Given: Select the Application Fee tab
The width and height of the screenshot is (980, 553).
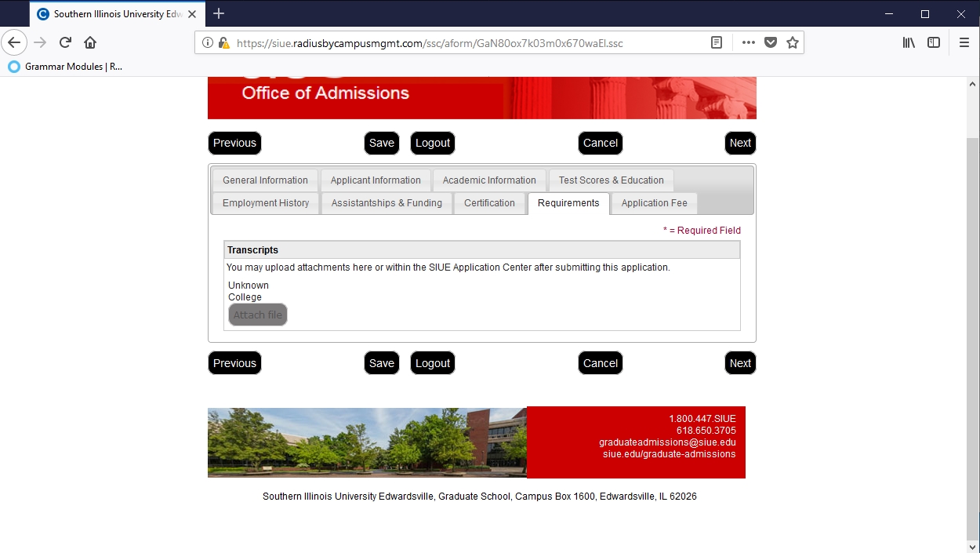Looking at the screenshot, I should tap(654, 203).
